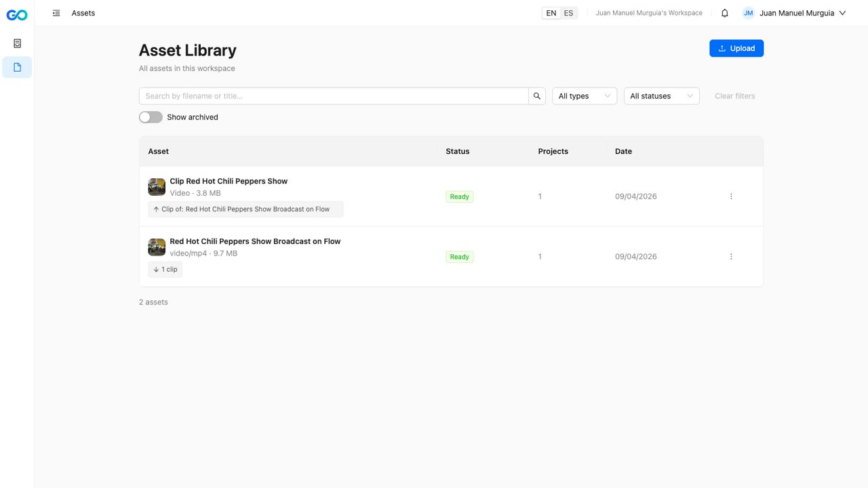Click the workspace name in the header
The image size is (868, 488).
649,13
